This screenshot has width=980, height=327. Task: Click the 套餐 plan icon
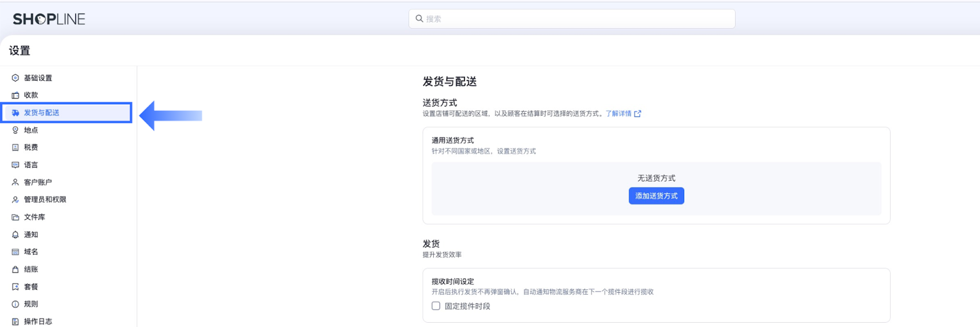15,287
